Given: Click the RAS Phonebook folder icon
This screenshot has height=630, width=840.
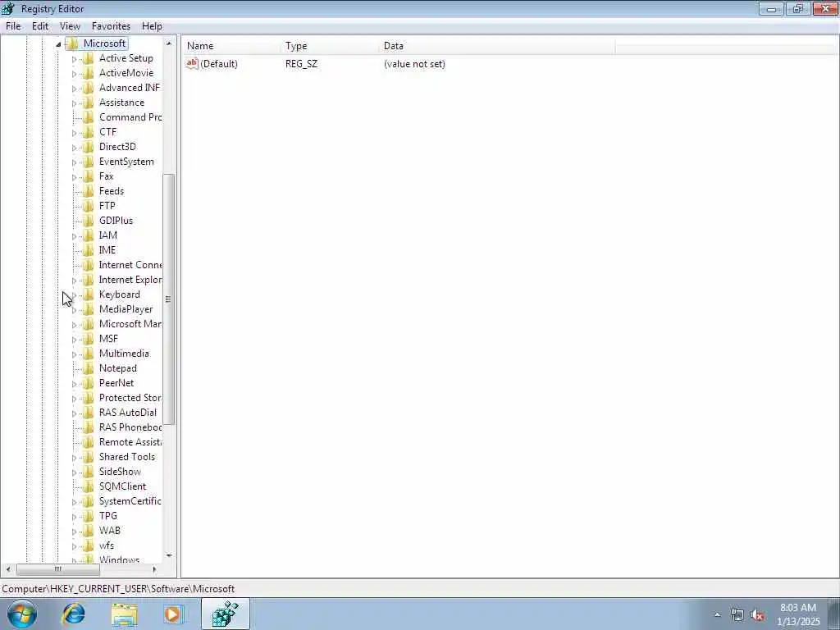Looking at the screenshot, I should pyautogui.click(x=89, y=427).
